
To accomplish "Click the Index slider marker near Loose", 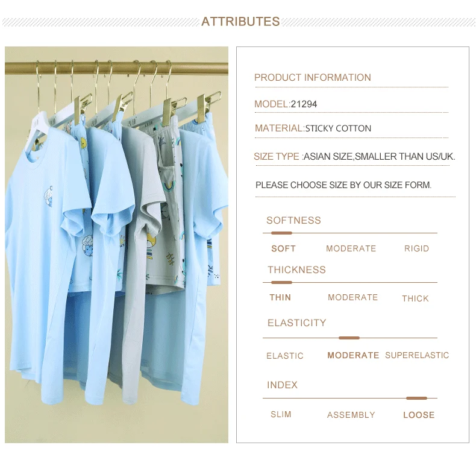I will pyautogui.click(x=416, y=398).
